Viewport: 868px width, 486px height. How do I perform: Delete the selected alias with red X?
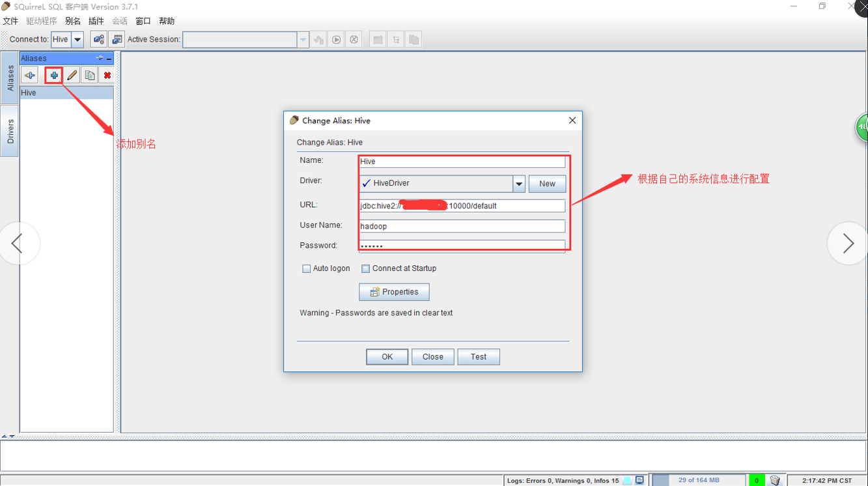tap(107, 76)
